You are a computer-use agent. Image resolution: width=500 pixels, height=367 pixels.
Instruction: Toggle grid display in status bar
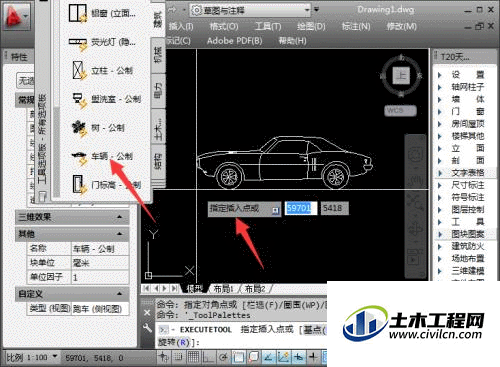[193, 357]
